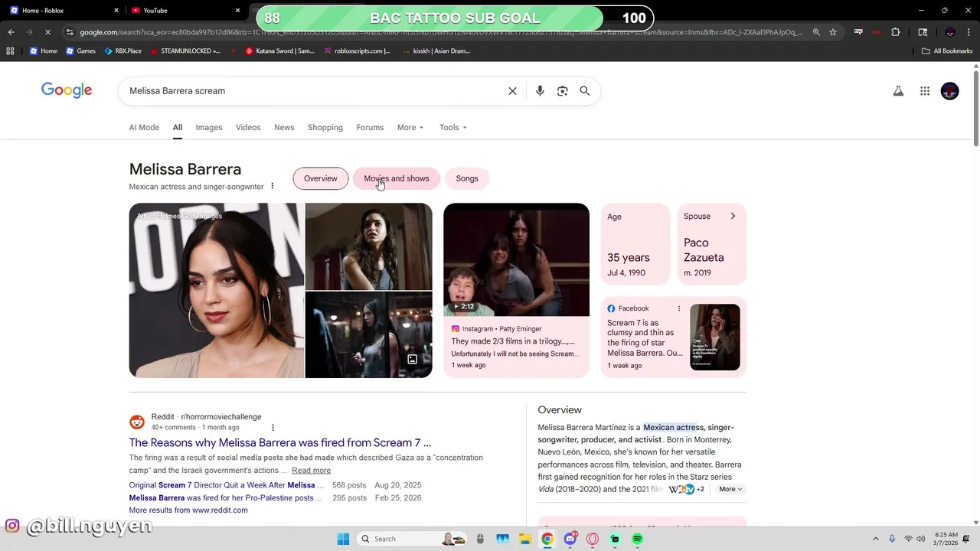
Task: Switch to the YouTube browser tab
Action: [x=184, y=10]
